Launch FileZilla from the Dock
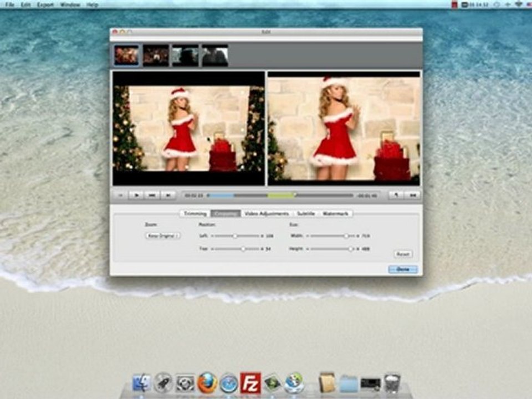 point(250,383)
